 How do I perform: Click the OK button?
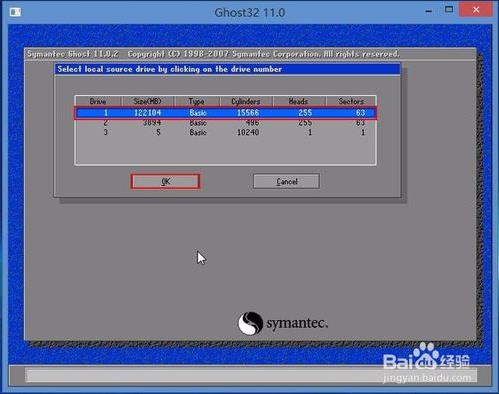coord(165,181)
